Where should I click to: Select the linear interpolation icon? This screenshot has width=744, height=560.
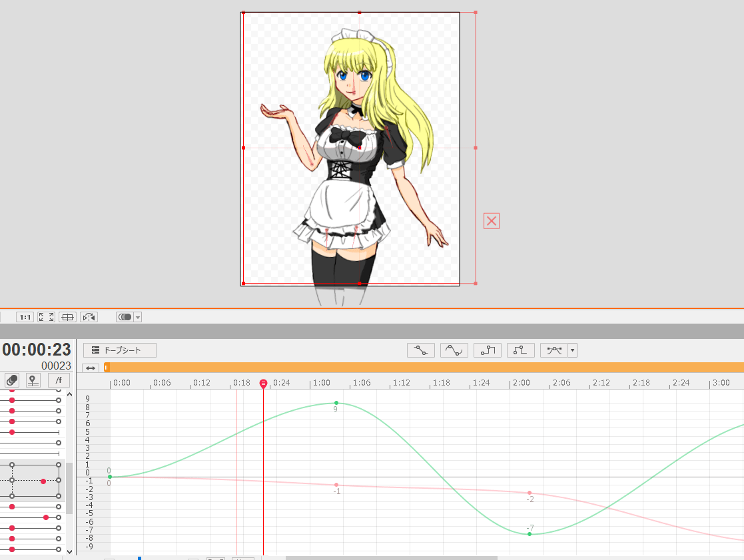point(420,350)
